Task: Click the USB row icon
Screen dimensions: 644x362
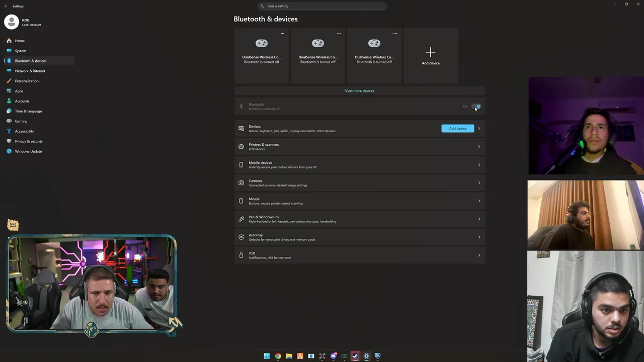Action: [x=241, y=255]
